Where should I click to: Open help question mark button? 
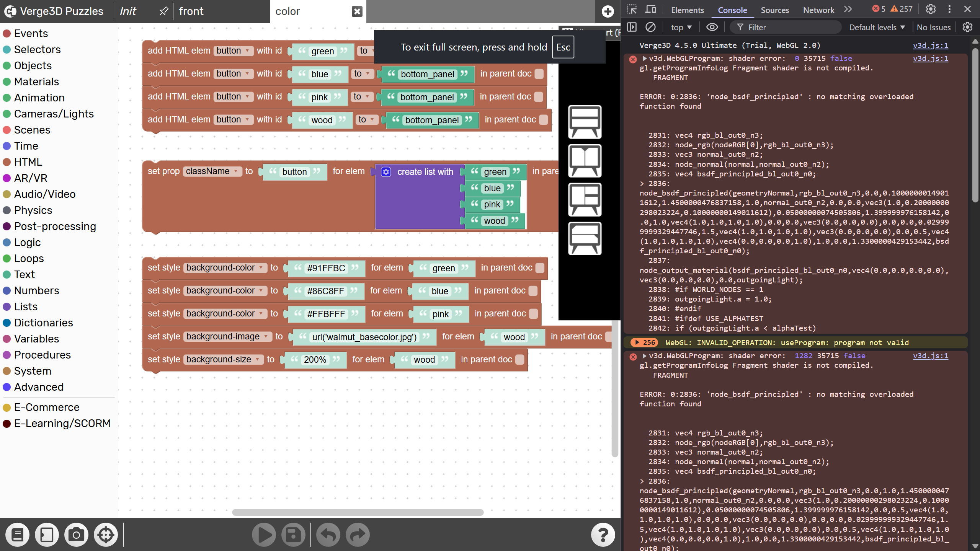click(x=603, y=535)
